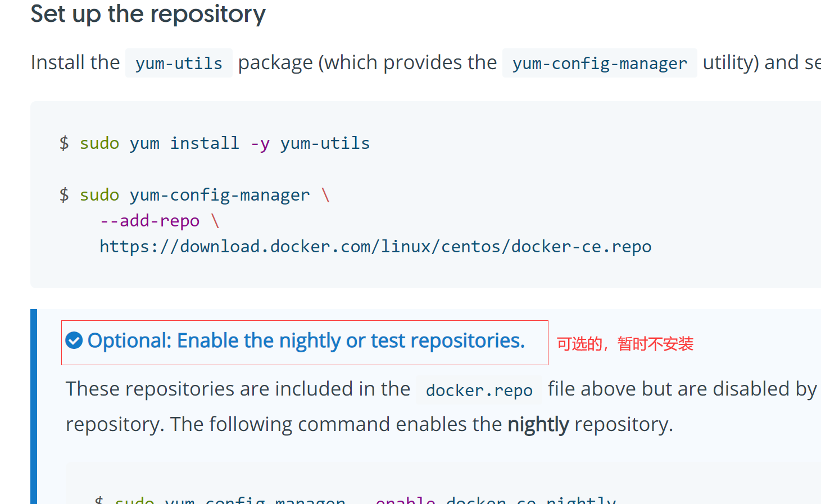Select the yum-config-manager inline code text
Image resolution: width=821 pixels, height=504 pixels.
pyautogui.click(x=600, y=63)
